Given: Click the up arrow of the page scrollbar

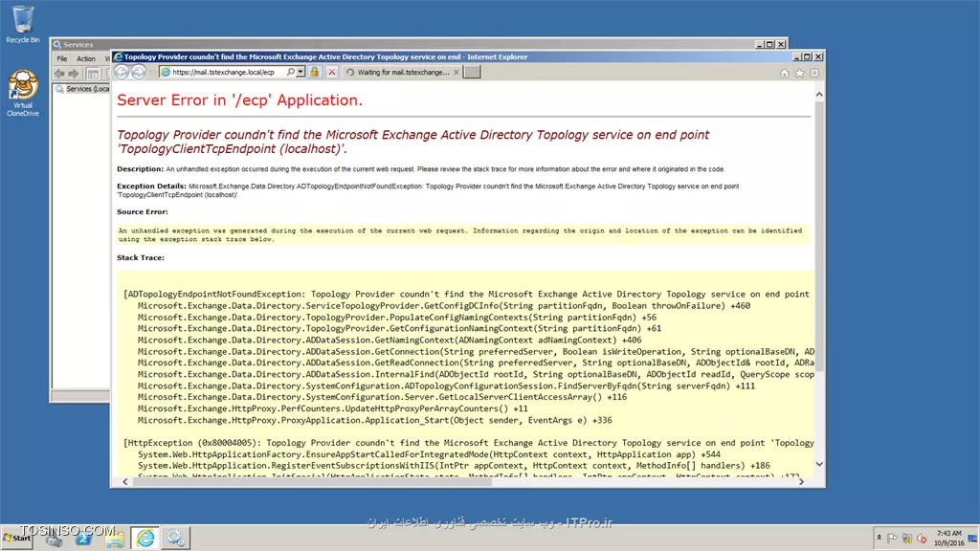Looking at the screenshot, I should coord(819,95).
